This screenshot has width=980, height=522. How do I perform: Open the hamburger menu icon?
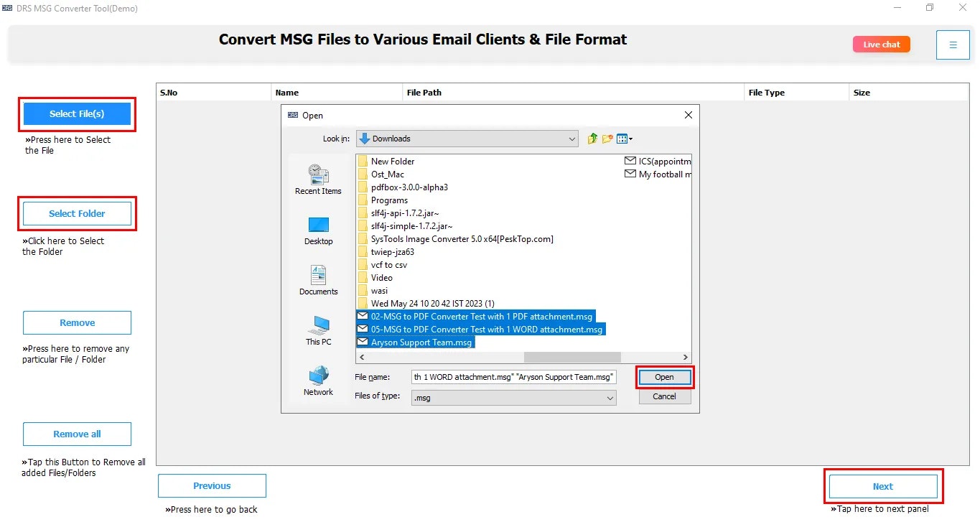pos(953,45)
